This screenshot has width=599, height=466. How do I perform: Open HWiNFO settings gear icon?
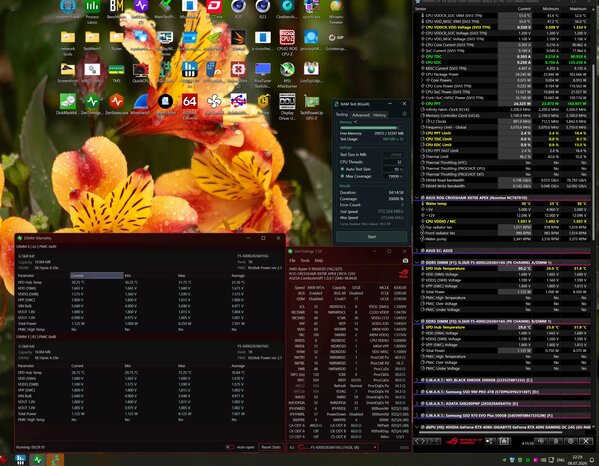click(571, 441)
